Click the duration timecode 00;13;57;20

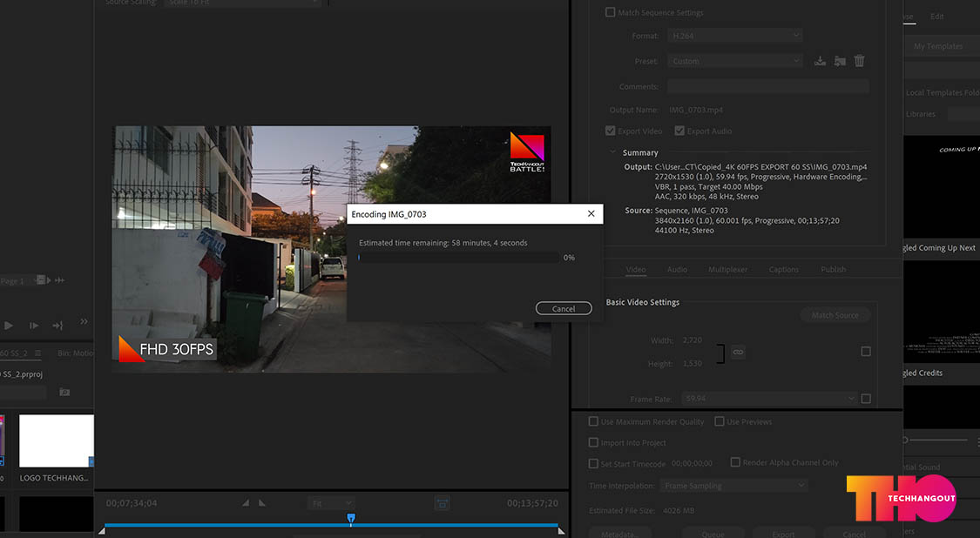click(x=532, y=503)
